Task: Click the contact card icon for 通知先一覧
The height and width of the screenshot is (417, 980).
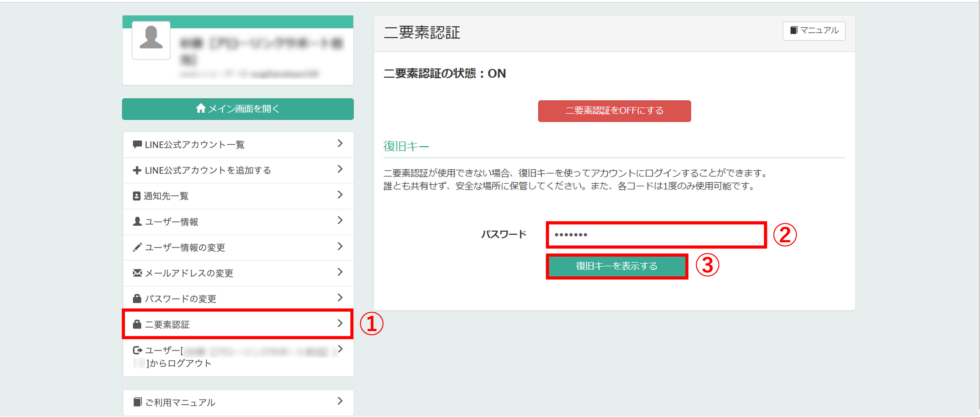Action: [137, 196]
